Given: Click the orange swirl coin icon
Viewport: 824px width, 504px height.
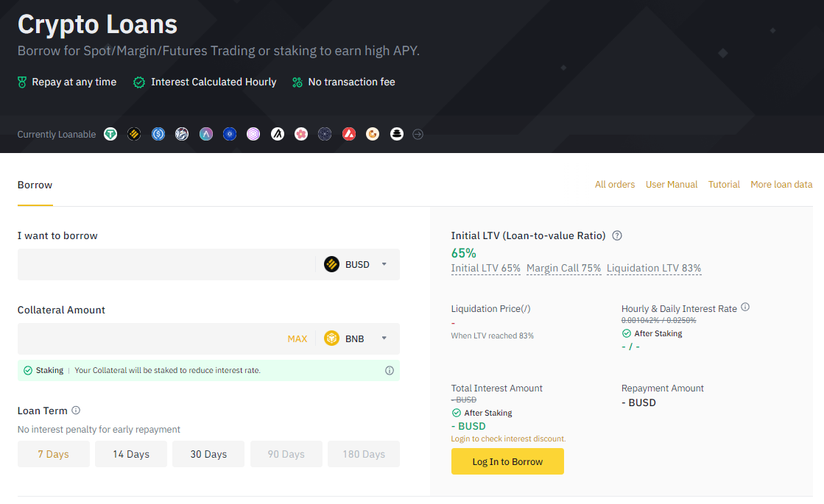Looking at the screenshot, I should pos(373,134).
